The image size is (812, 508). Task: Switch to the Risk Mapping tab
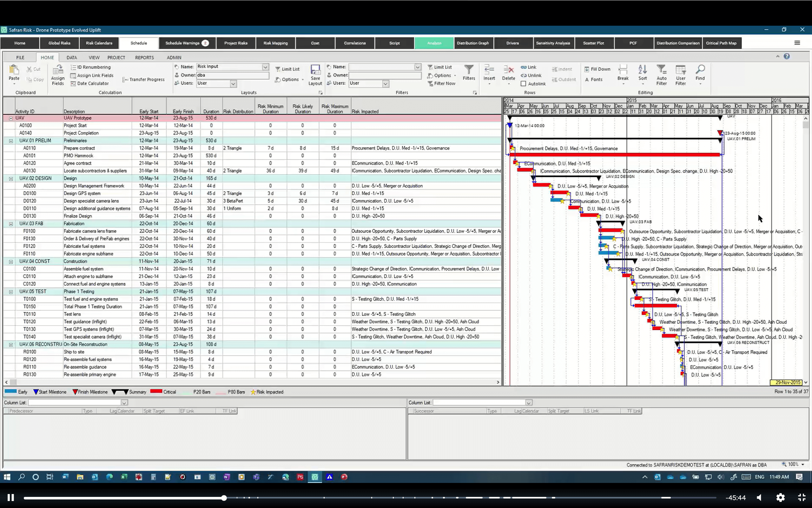pyautogui.click(x=275, y=43)
